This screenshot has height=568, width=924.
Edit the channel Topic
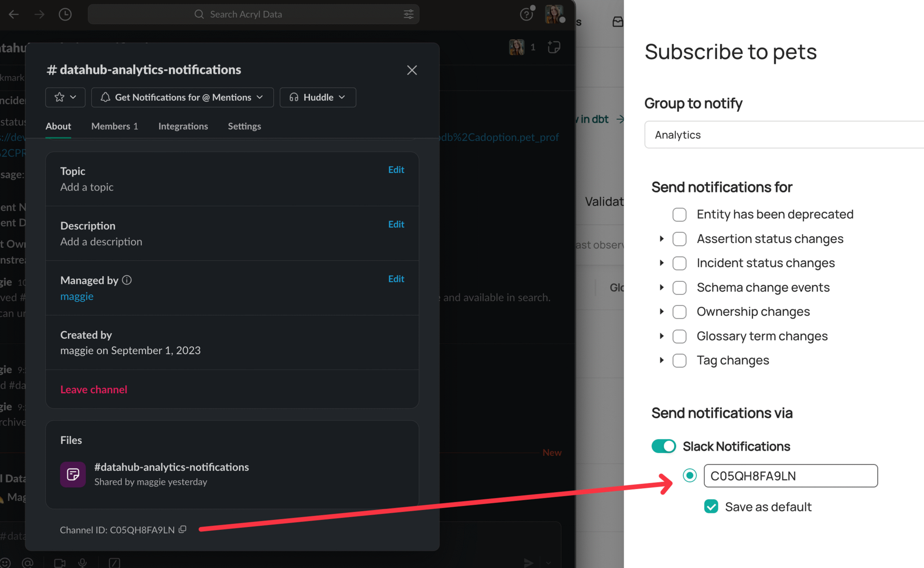(x=396, y=170)
